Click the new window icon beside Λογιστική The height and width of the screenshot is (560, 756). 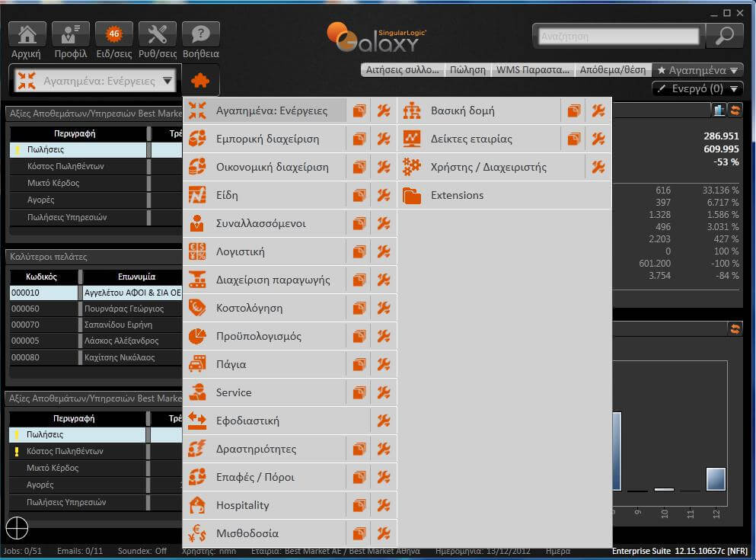click(359, 251)
